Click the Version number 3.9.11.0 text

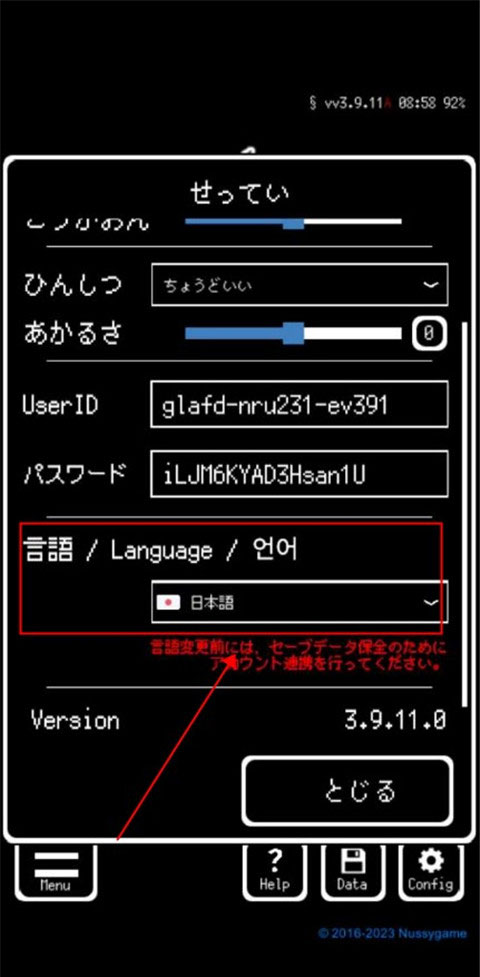click(395, 721)
